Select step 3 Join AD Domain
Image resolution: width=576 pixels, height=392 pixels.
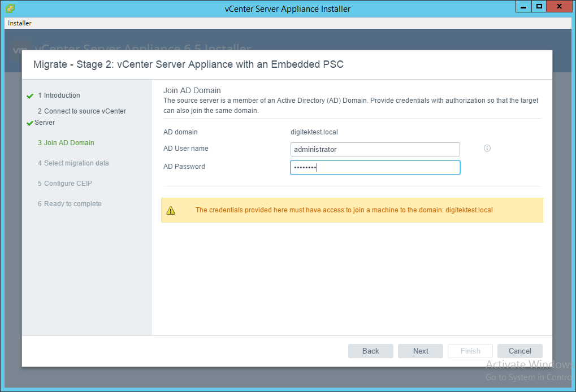click(x=66, y=143)
